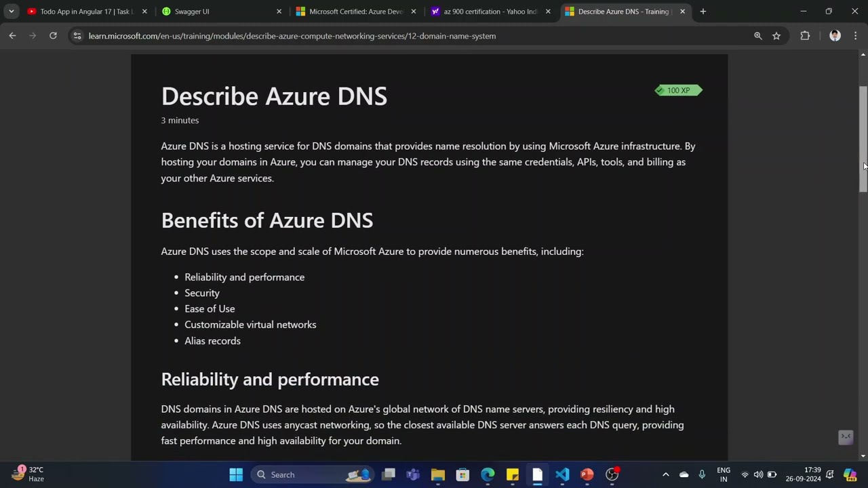Click the scrollbar up arrow
The image size is (868, 488).
[863, 54]
